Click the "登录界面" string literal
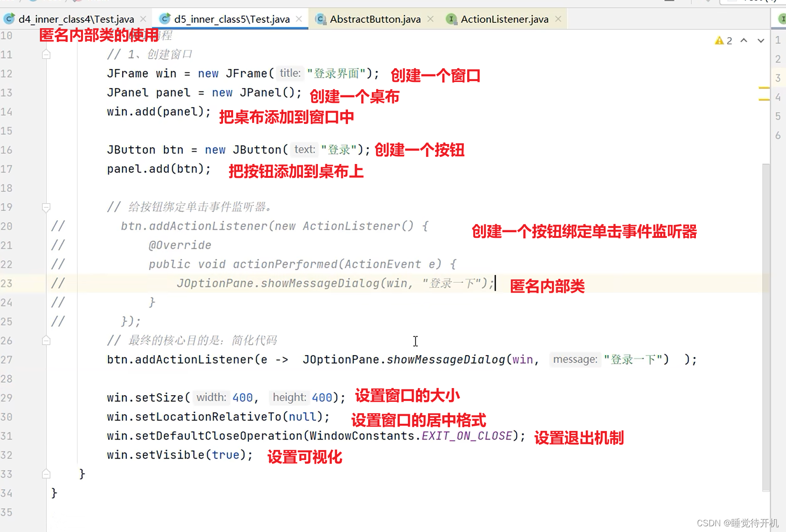786x532 pixels. (336, 73)
